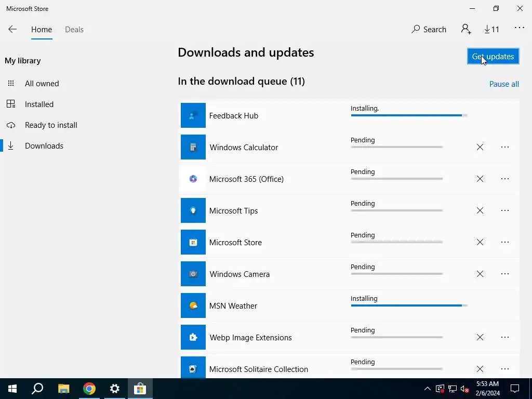Viewport: 532px width, 399px height.
Task: Click the Windows Camera app name
Action: (240, 274)
